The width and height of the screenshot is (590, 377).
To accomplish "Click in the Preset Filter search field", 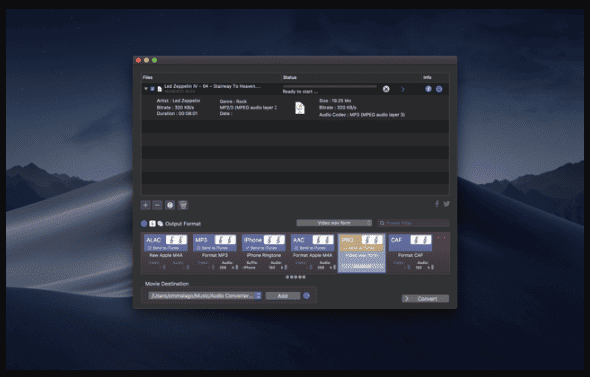I will [x=413, y=223].
